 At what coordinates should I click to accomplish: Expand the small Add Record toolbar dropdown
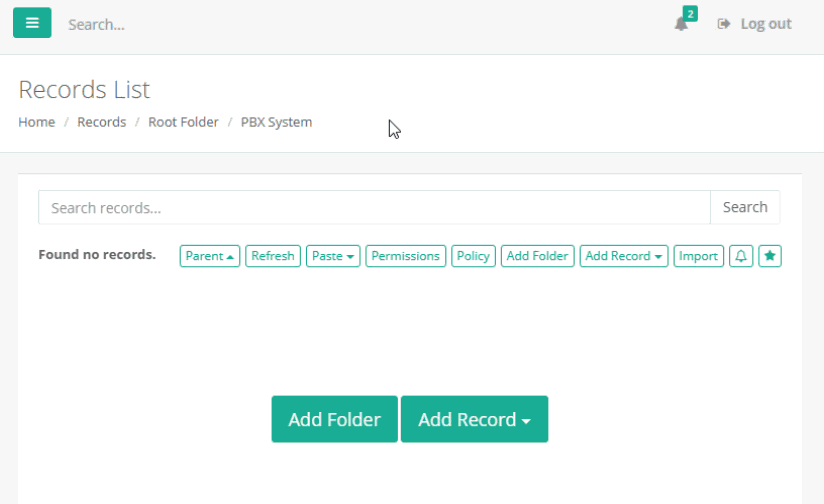click(x=624, y=256)
